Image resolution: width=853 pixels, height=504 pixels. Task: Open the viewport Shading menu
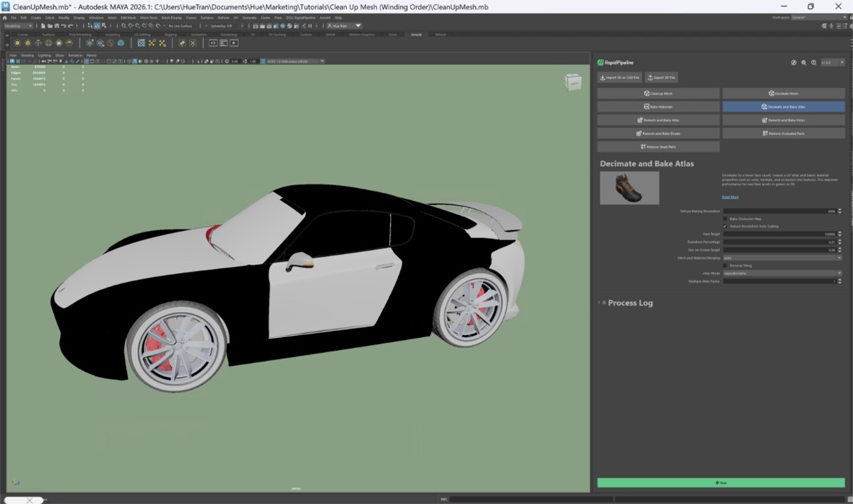coord(27,55)
